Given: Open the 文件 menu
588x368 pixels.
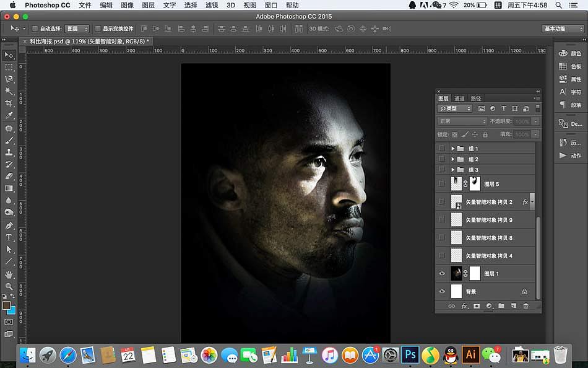Looking at the screenshot, I should tap(85, 5).
